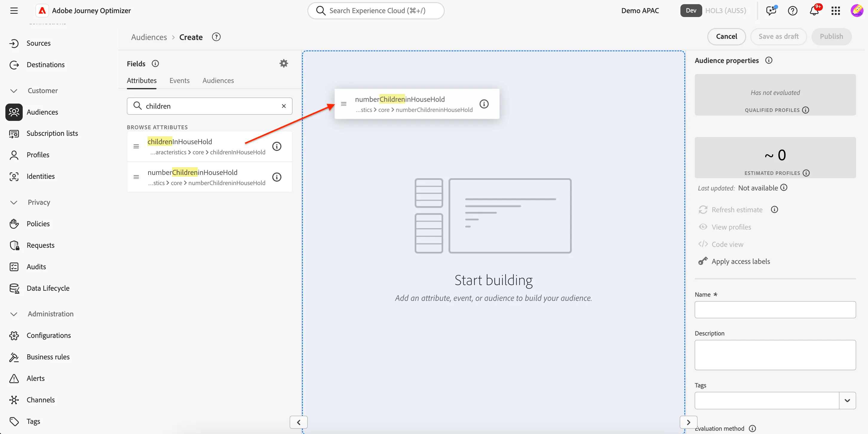Click the Evaluation method info icon

click(x=752, y=429)
